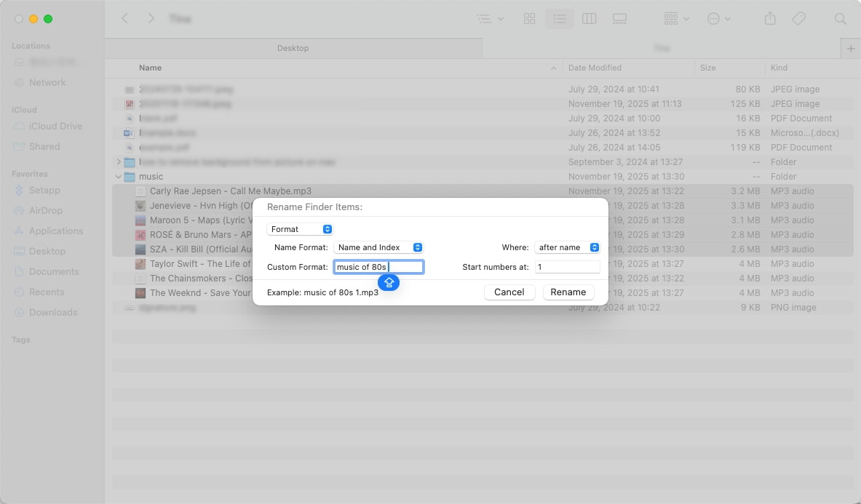Viewport: 861px width, 504px height.
Task: Sort by Date Modified column
Action: (x=595, y=68)
